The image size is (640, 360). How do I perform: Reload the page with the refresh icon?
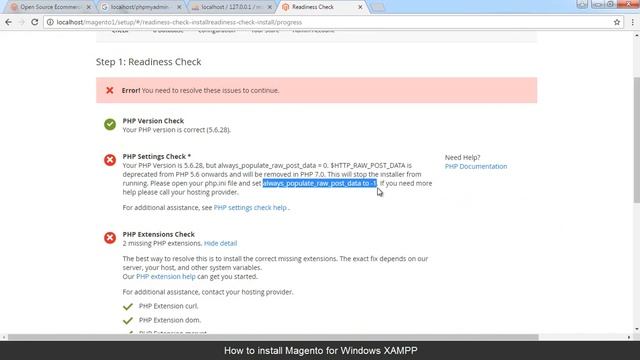35,22
